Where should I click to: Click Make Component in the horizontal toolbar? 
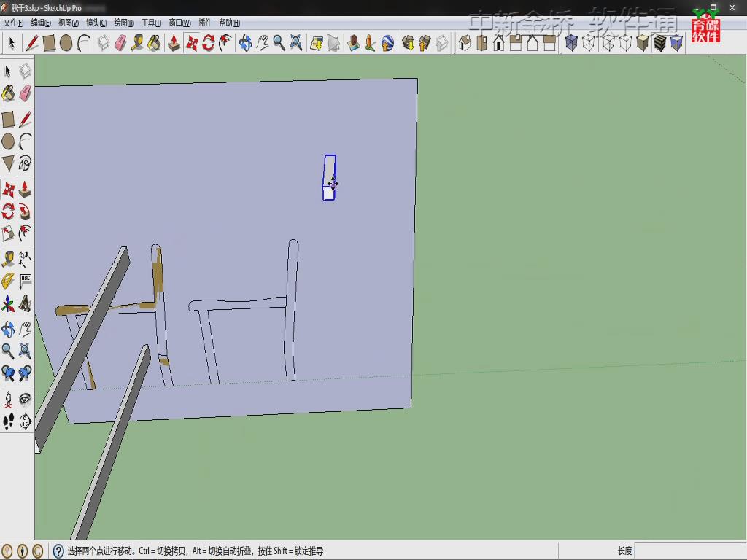pos(104,43)
